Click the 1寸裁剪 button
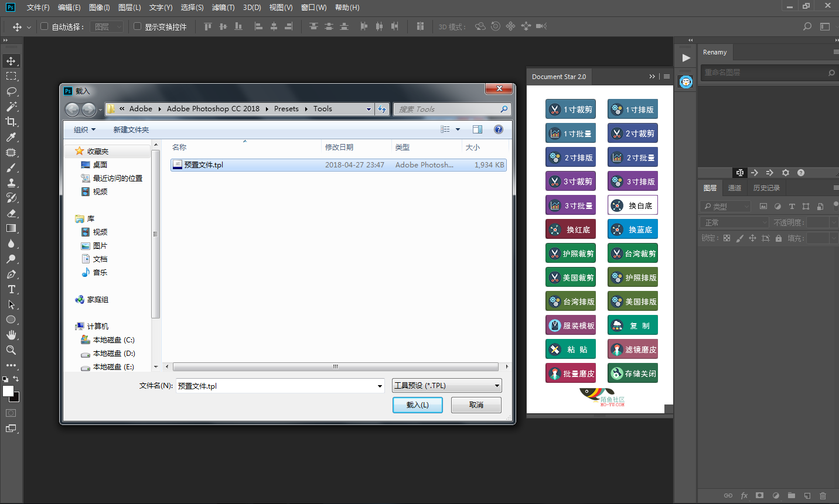The height and width of the screenshot is (504, 839). coord(571,109)
